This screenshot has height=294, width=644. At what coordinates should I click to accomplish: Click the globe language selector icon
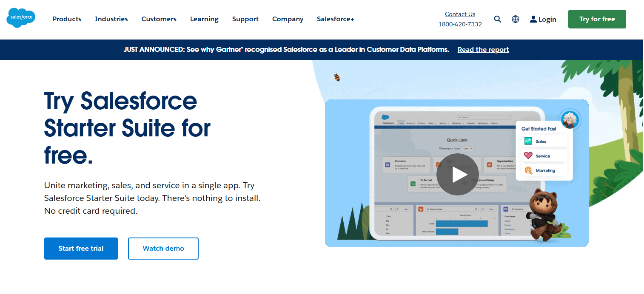(515, 19)
